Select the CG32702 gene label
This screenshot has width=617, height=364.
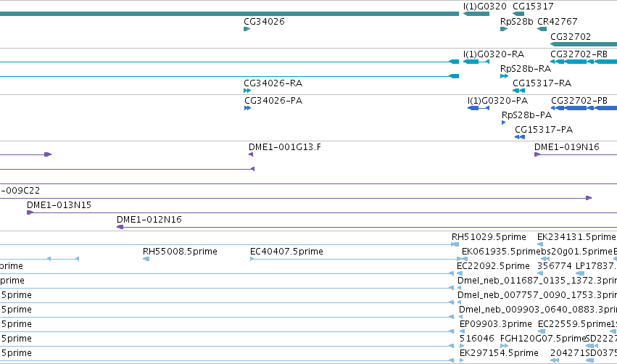click(571, 37)
